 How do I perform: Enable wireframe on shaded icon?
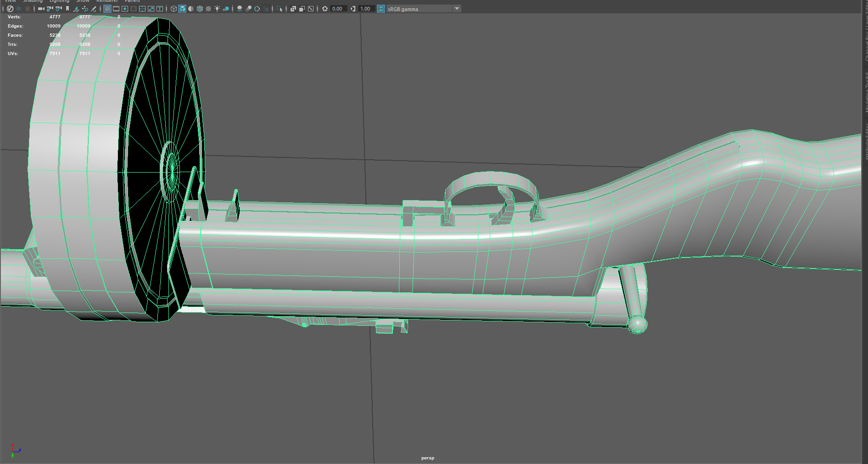coord(200,9)
